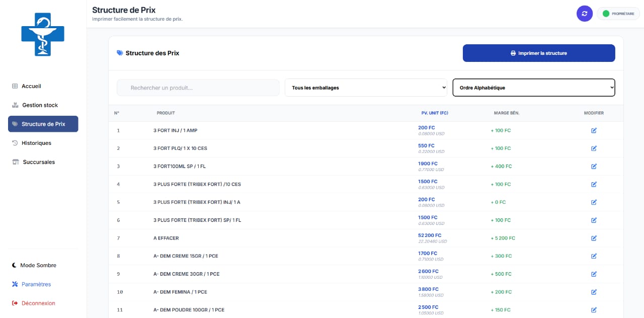
Task: Click product 3 FORT INJ / 1 AMP
Action: coord(175,130)
